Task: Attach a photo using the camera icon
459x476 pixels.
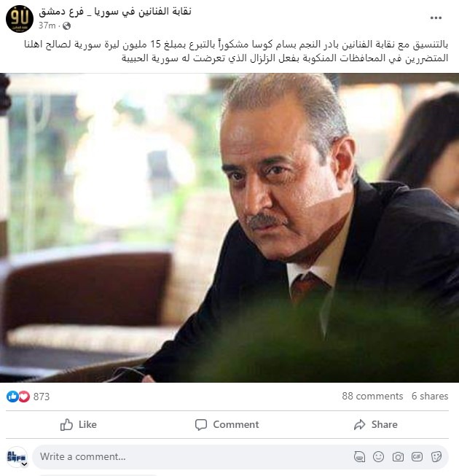Action: pos(398,457)
